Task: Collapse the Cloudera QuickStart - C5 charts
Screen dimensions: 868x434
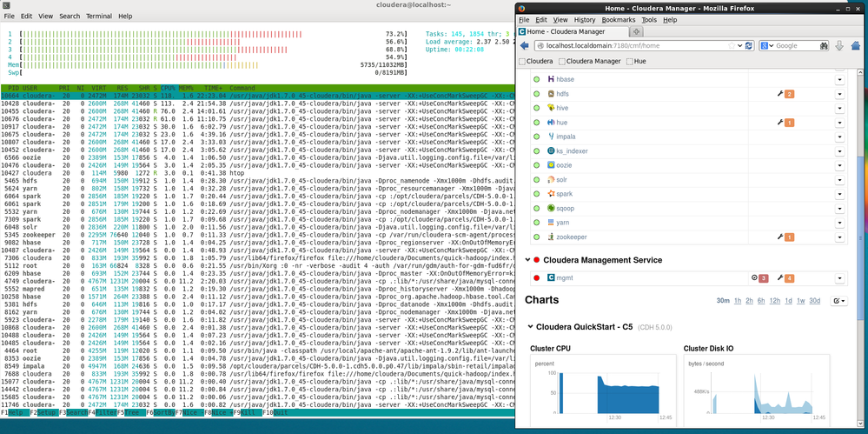Action: [531, 327]
